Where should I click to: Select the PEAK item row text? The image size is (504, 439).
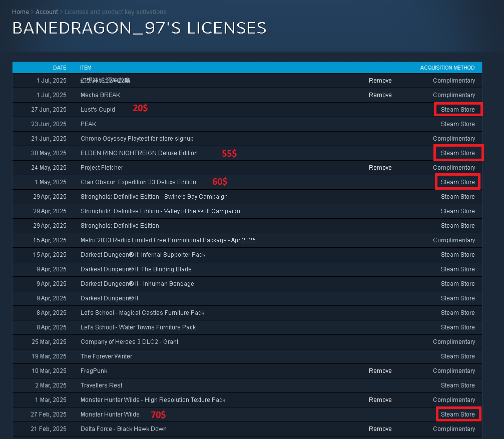(x=89, y=124)
